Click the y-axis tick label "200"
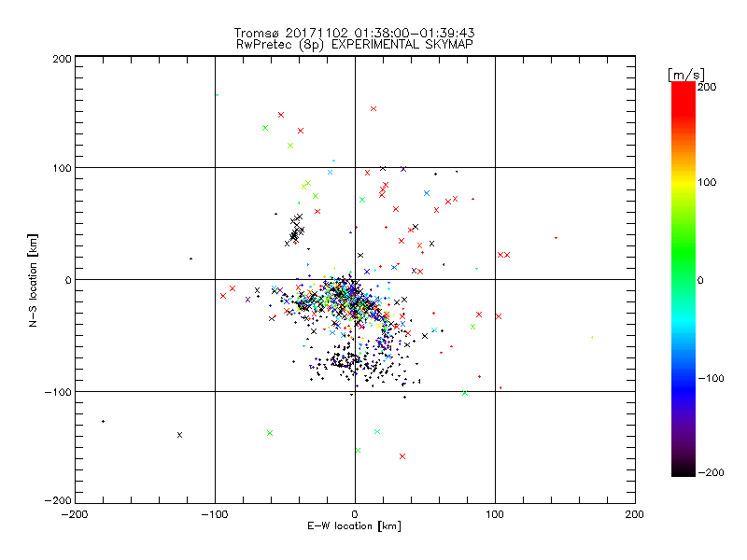747x560 pixels. pyautogui.click(x=62, y=59)
